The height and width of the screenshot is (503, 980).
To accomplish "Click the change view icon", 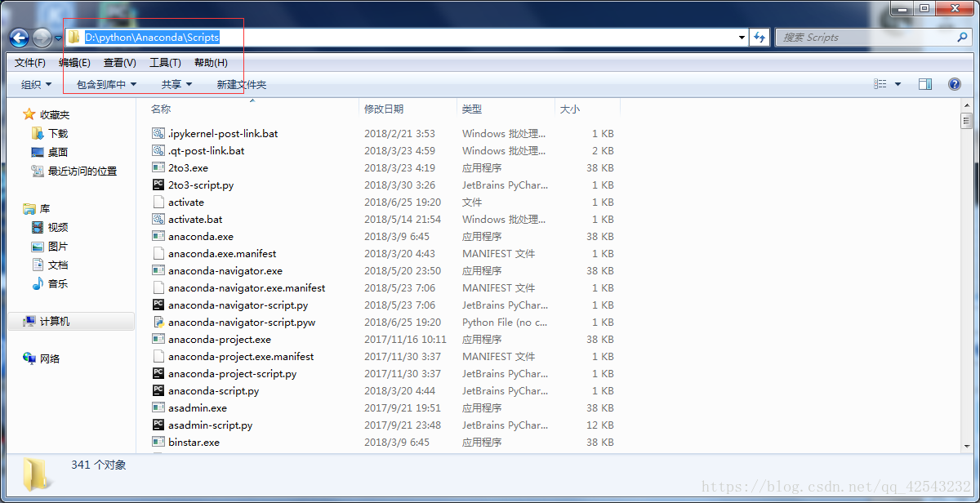I will click(880, 84).
